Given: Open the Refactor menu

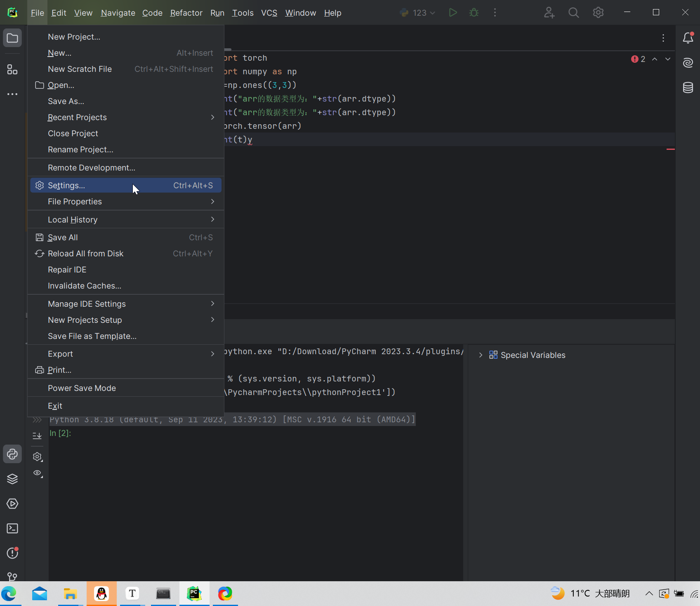Looking at the screenshot, I should (186, 13).
